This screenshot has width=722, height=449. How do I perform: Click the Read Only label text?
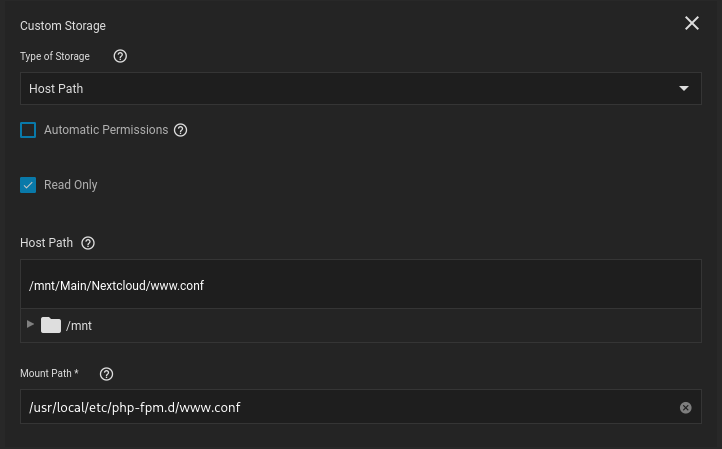[x=71, y=185]
